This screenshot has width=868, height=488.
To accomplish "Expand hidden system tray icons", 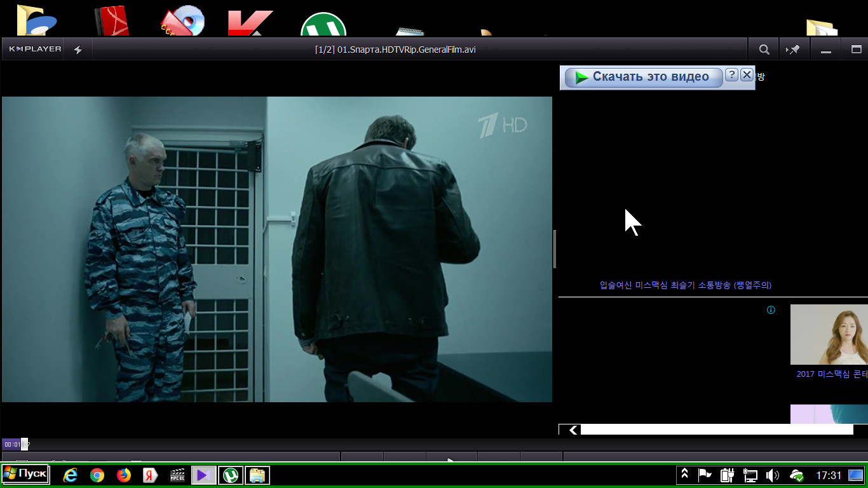I will click(x=684, y=474).
